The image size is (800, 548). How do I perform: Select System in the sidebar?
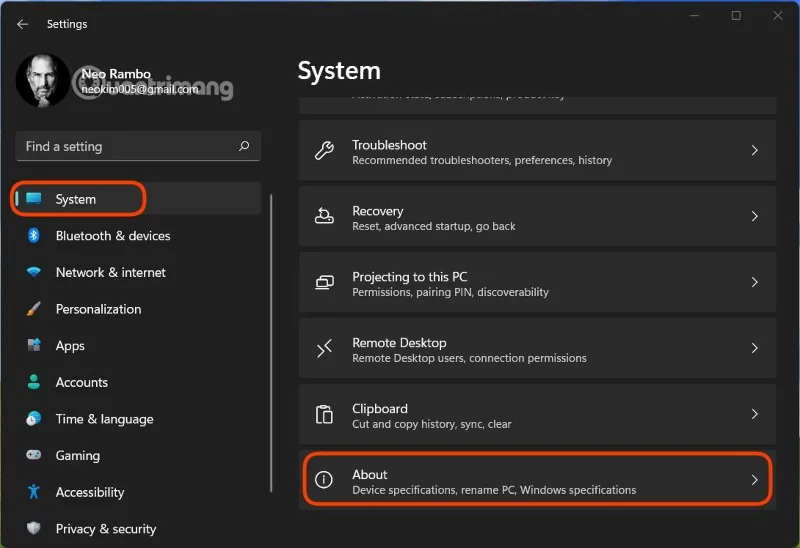pyautogui.click(x=138, y=198)
